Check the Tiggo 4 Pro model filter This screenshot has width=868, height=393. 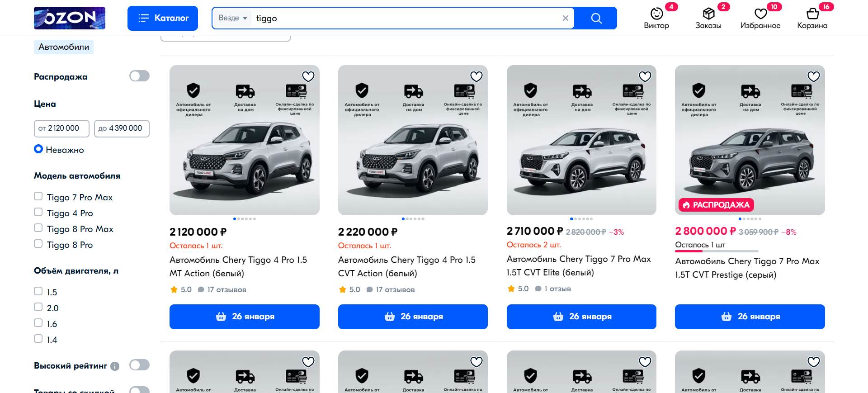(x=38, y=213)
